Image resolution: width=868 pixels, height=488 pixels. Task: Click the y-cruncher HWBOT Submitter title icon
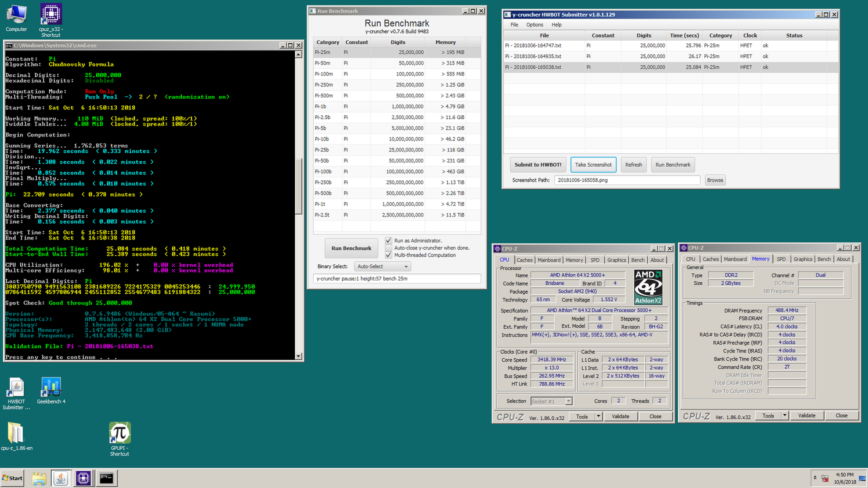point(507,14)
